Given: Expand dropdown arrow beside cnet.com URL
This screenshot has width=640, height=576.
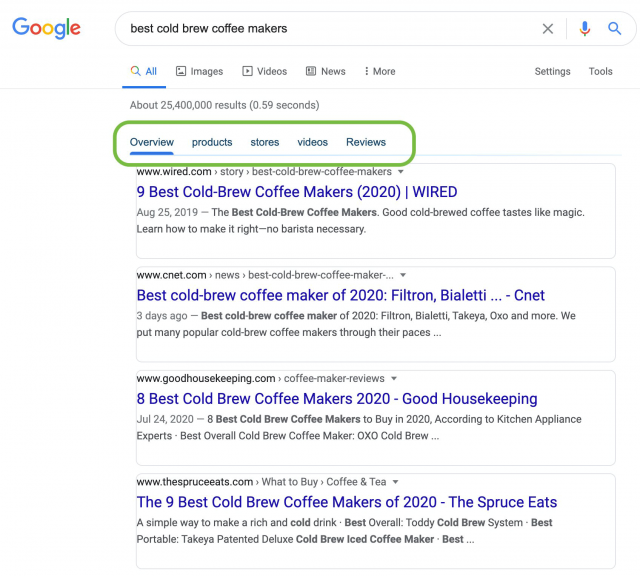Looking at the screenshot, I should [x=403, y=275].
